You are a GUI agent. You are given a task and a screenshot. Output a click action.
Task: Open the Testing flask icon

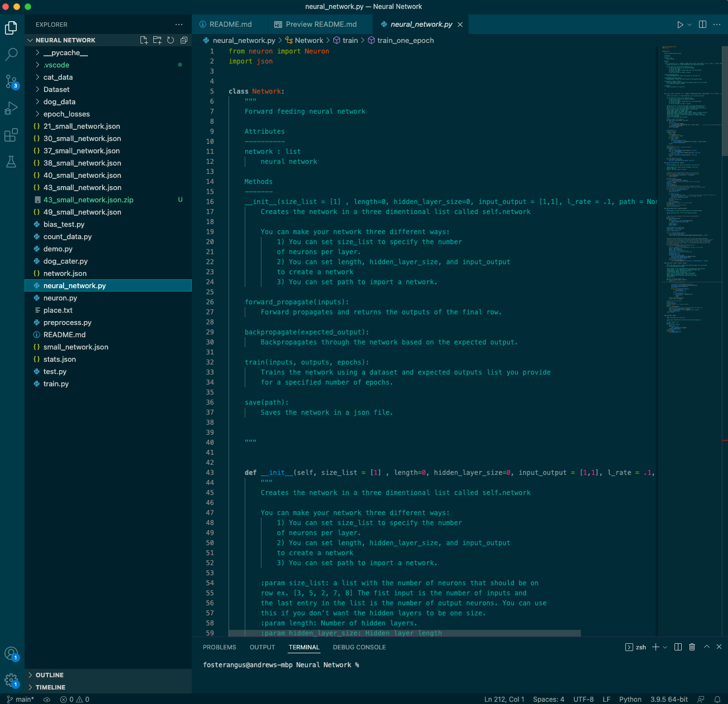click(x=11, y=162)
